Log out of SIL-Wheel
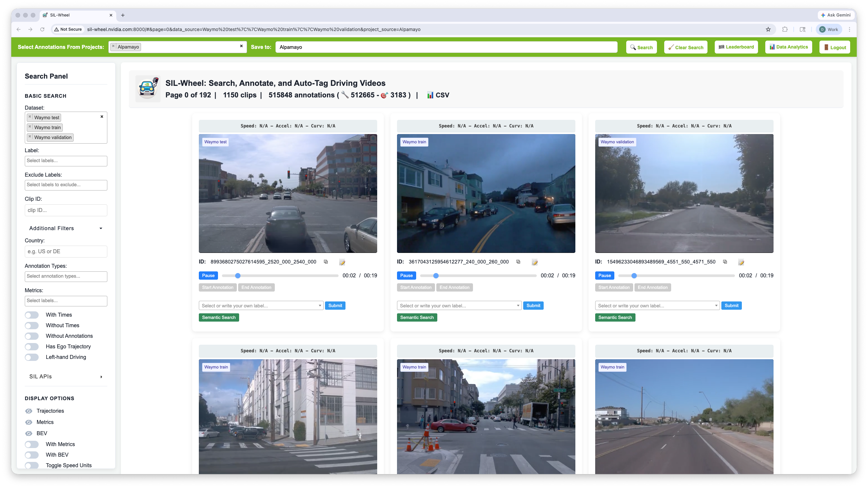 coord(835,47)
